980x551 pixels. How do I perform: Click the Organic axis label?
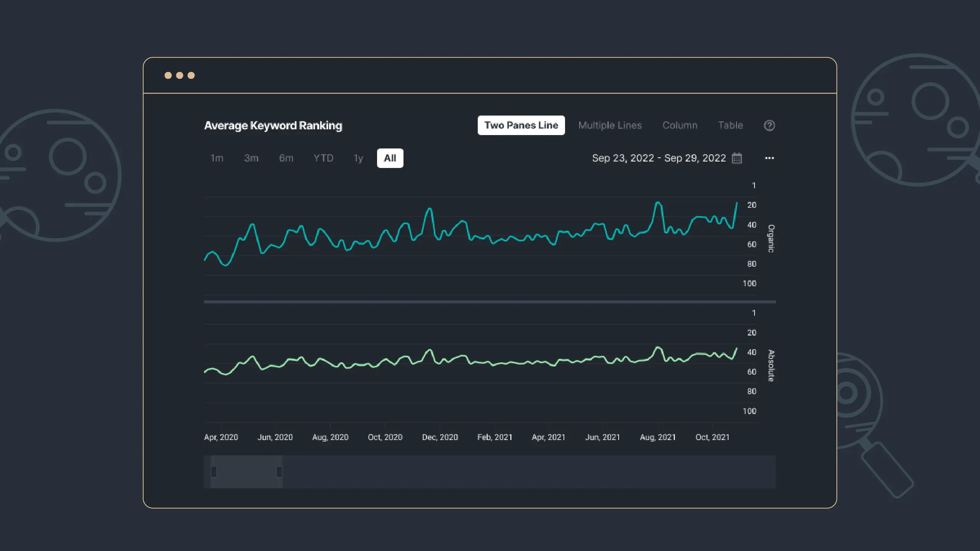pyautogui.click(x=771, y=238)
